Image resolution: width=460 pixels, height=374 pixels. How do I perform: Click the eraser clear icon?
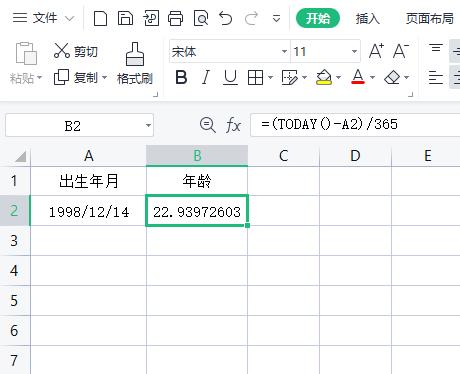point(392,78)
